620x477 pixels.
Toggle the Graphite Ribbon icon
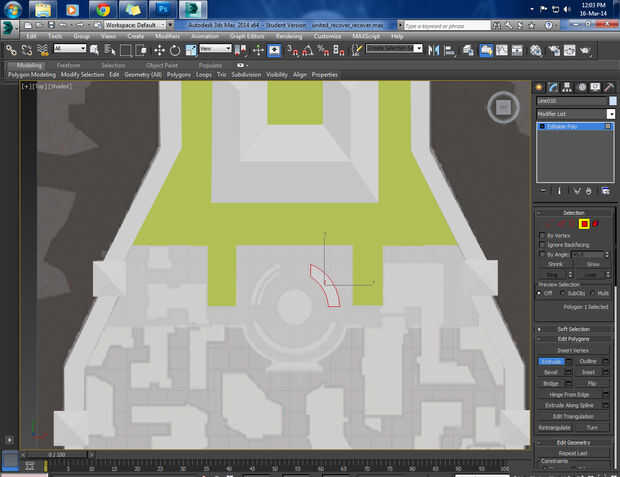click(x=486, y=50)
